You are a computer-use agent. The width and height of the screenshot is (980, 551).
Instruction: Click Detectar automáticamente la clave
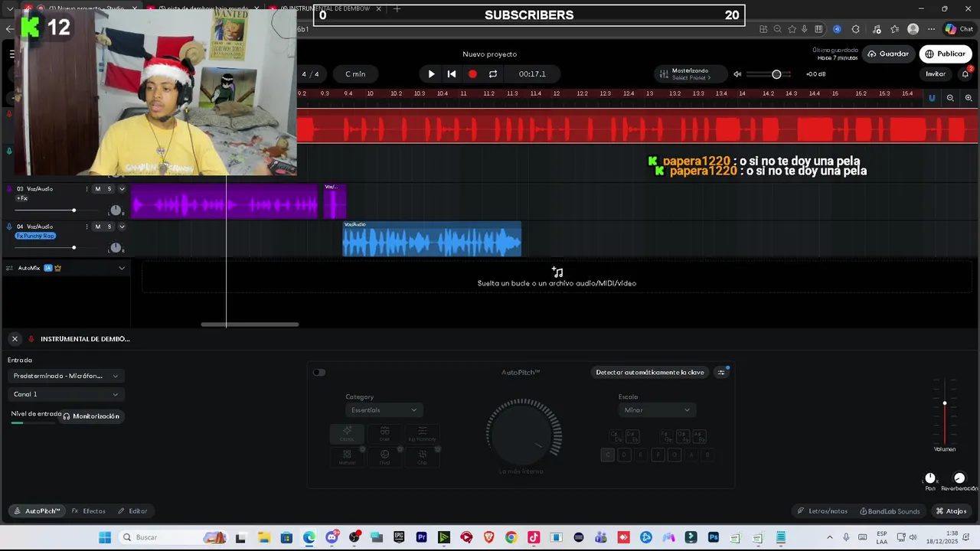pyautogui.click(x=650, y=373)
